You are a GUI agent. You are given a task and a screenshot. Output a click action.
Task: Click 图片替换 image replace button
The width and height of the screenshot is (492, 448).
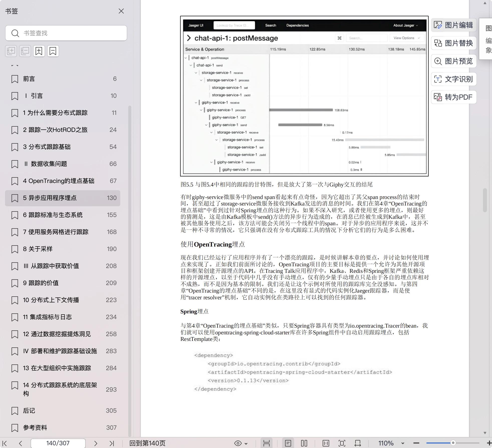(x=454, y=43)
